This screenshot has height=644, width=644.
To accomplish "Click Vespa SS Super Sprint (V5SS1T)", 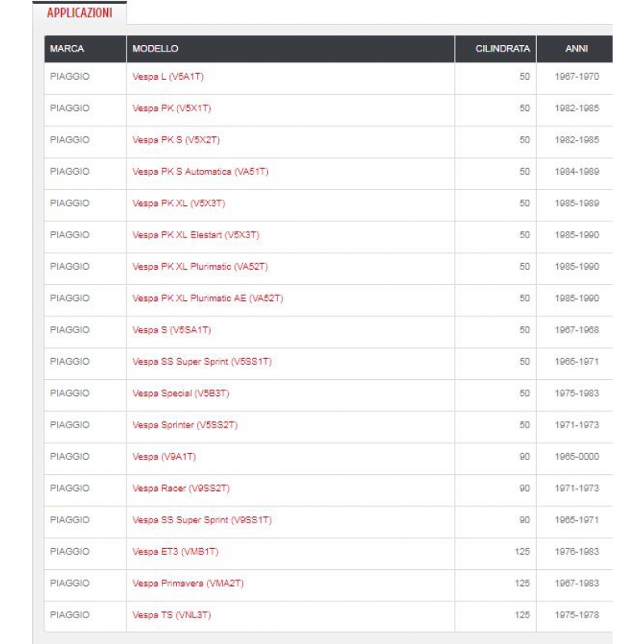I will tap(202, 362).
